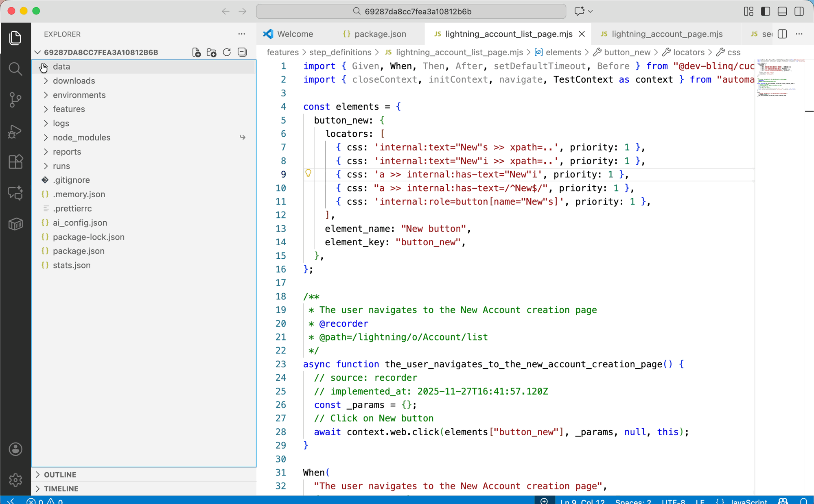
Task: Expand the OUTLINE section
Action: click(x=60, y=475)
